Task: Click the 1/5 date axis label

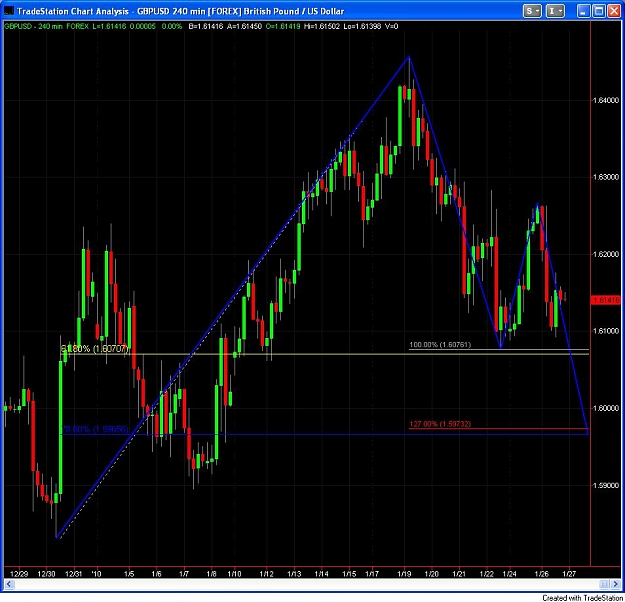Action: pos(129,574)
